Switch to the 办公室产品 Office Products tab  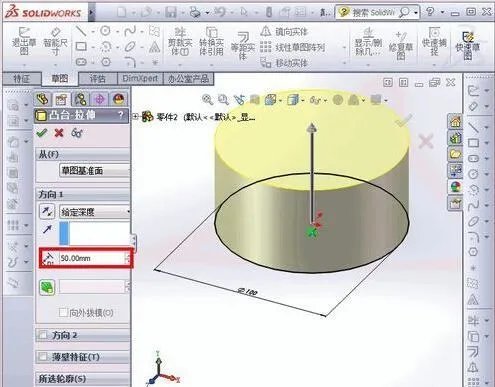pos(188,79)
